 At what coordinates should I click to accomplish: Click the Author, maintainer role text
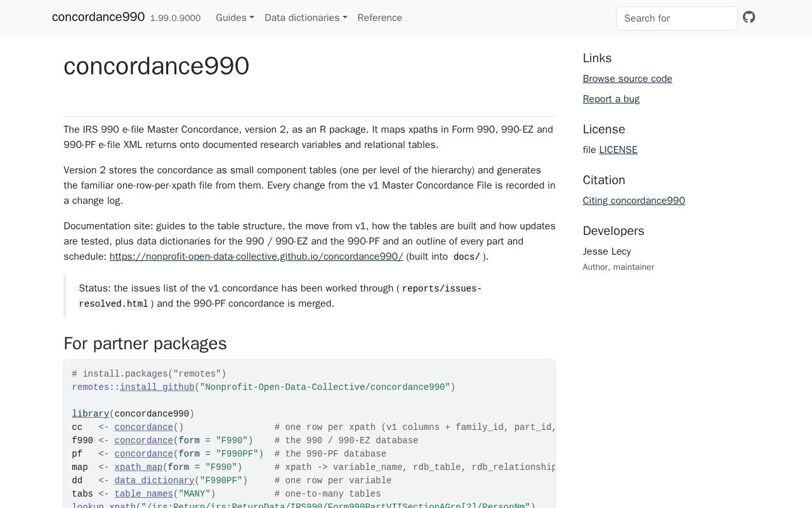(619, 267)
